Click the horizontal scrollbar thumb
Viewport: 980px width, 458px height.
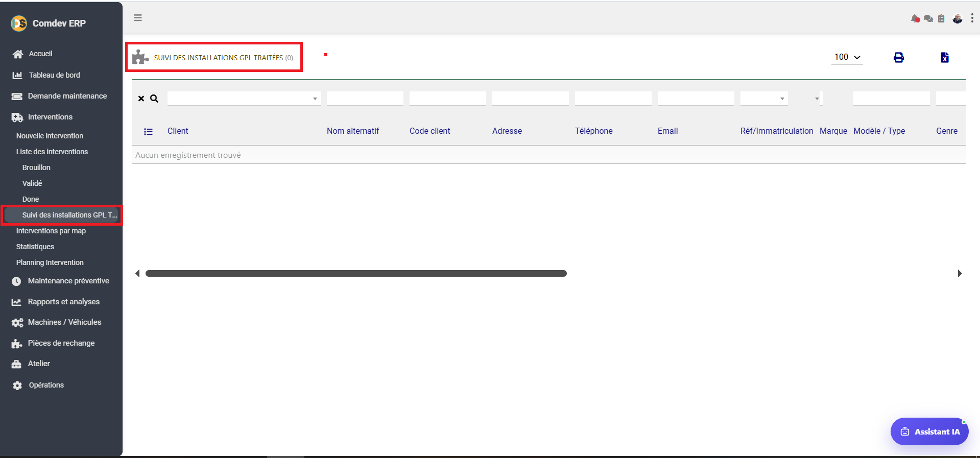(356, 274)
